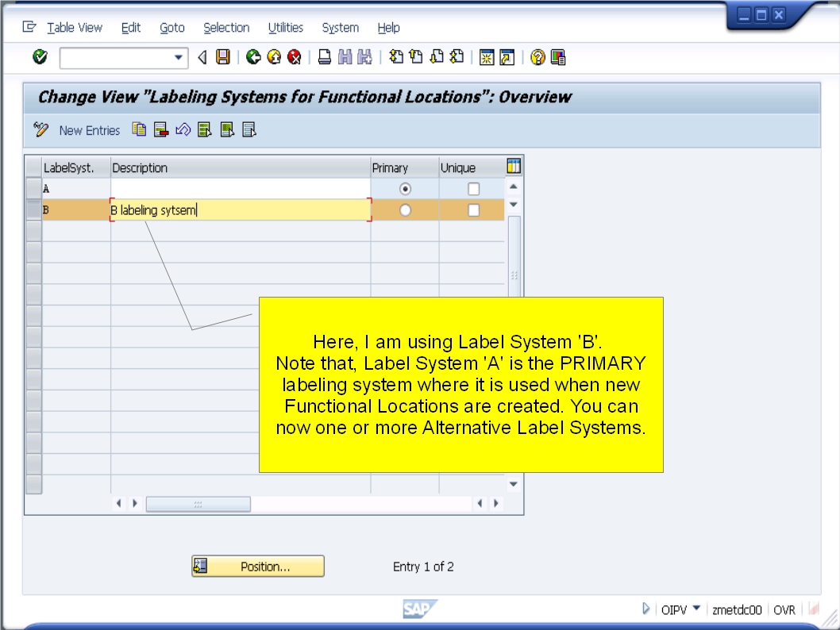Expand the status bar message arrow
The width and height of the screenshot is (840, 630).
point(645,609)
